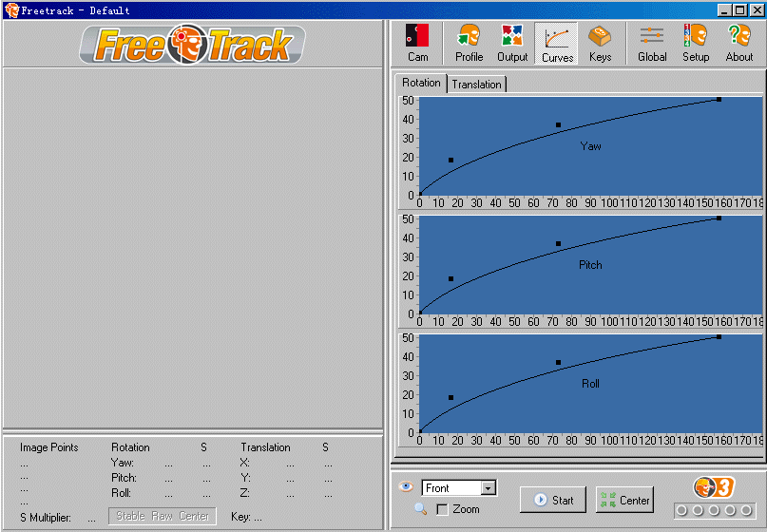Viewport: 767px width, 532px height.
Task: Click the greyed Center option beside Raw
Action: tap(194, 516)
